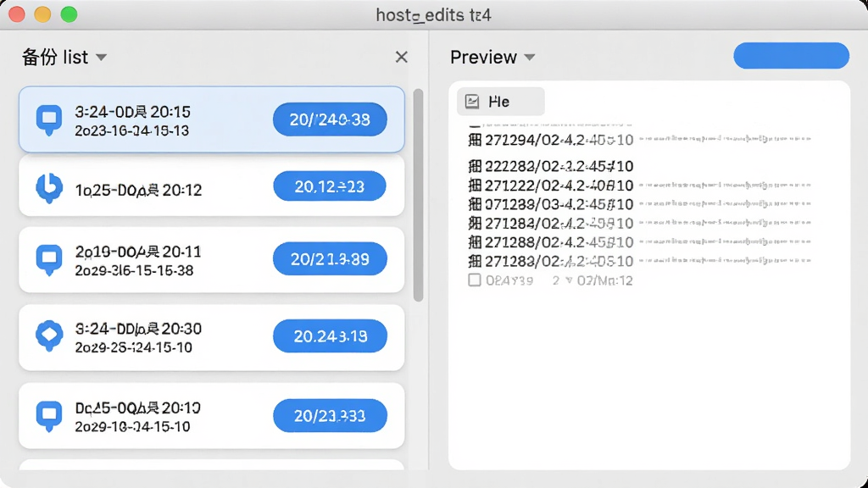
Task: Toggle the checkbox below the preview lines
Action: 475,280
